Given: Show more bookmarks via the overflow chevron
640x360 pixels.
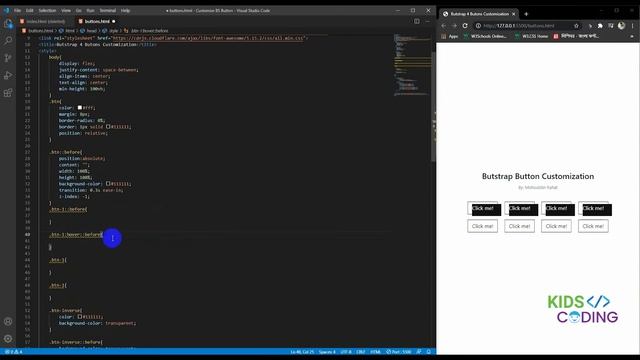Looking at the screenshot, I should click(x=632, y=36).
